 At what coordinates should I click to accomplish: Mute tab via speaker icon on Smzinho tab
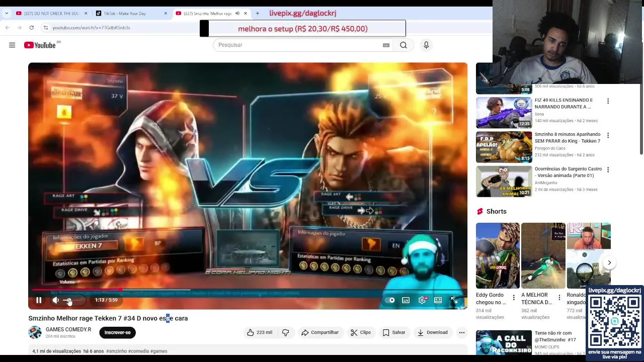pos(237,14)
